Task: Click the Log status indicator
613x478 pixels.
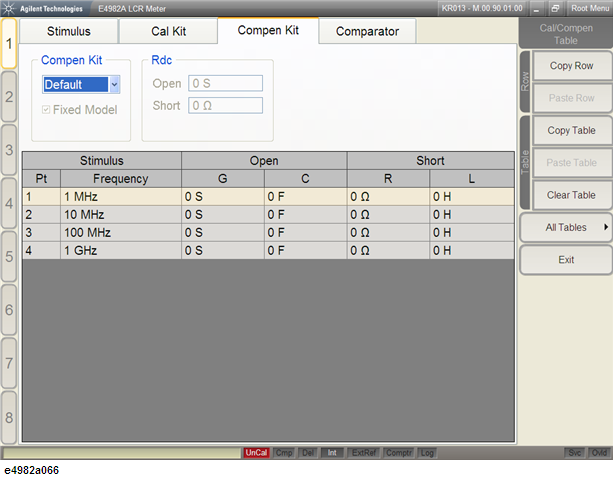Action: [427, 453]
